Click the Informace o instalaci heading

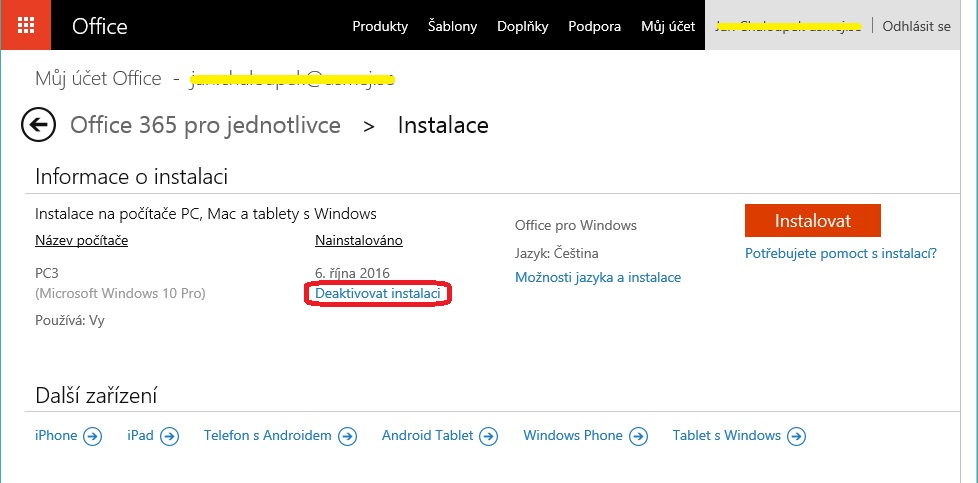131,177
